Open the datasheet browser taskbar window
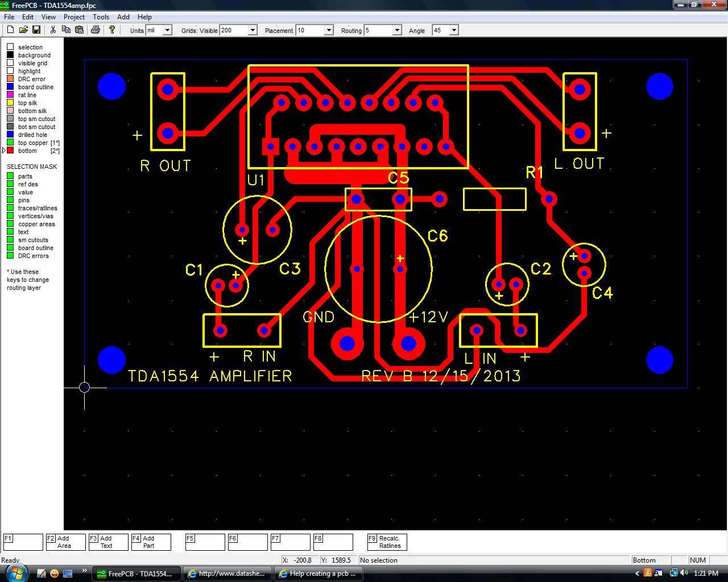The width and height of the screenshot is (728, 582). click(x=227, y=573)
